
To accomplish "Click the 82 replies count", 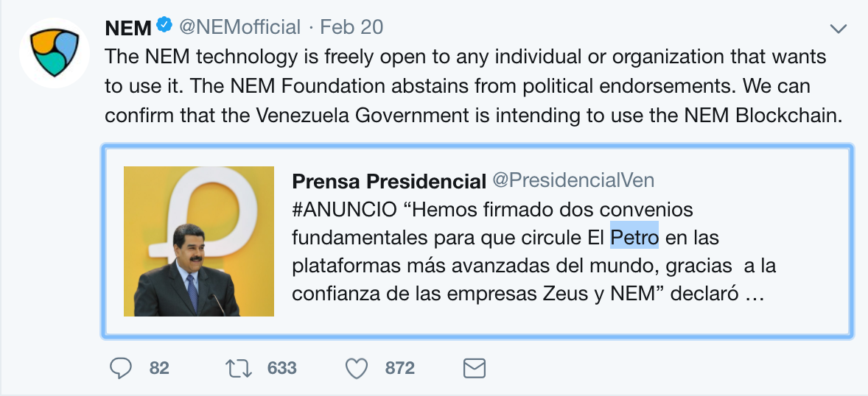I will click(159, 367).
